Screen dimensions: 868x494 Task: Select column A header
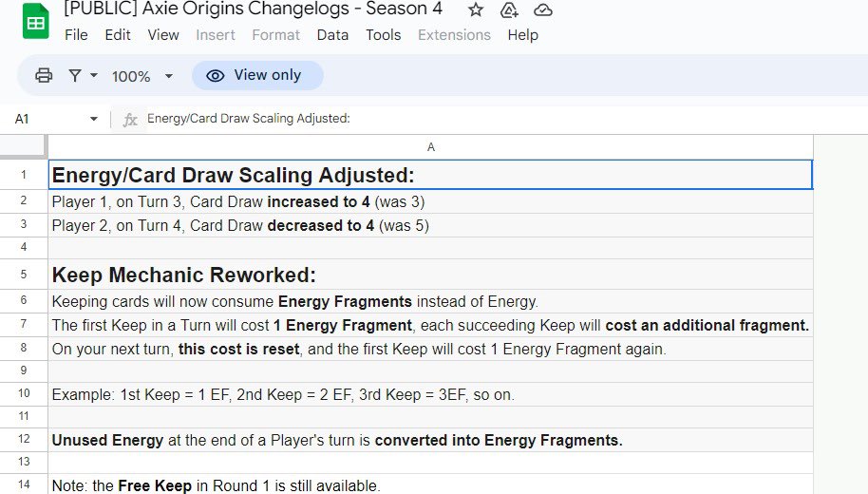click(x=431, y=146)
